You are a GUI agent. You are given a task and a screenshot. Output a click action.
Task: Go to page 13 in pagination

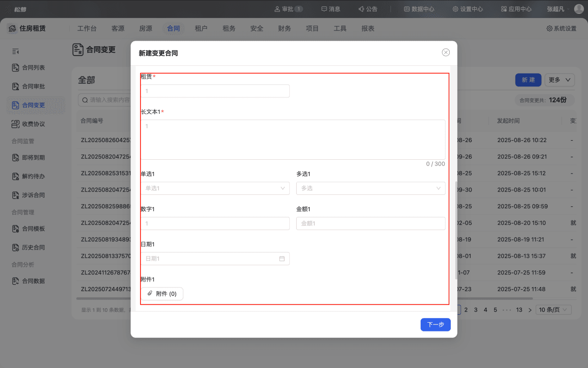519,310
